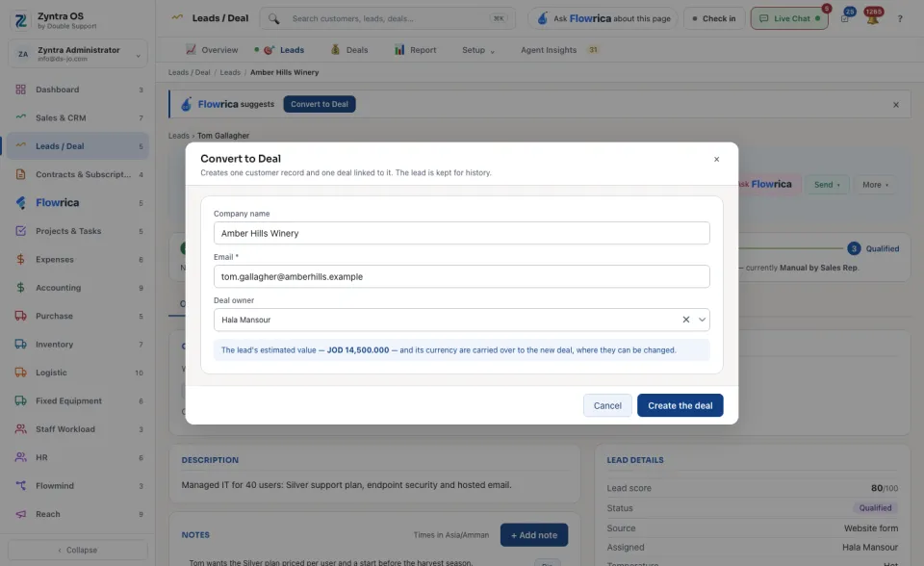The width and height of the screenshot is (924, 566).
Task: Open the Send dropdown
Action: point(828,185)
